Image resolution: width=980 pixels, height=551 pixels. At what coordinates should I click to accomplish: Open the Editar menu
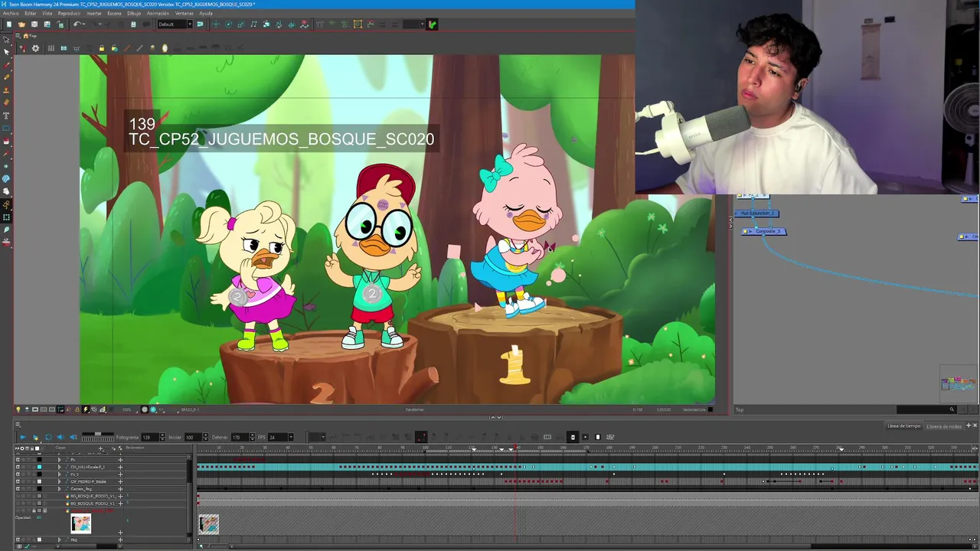pyautogui.click(x=31, y=13)
